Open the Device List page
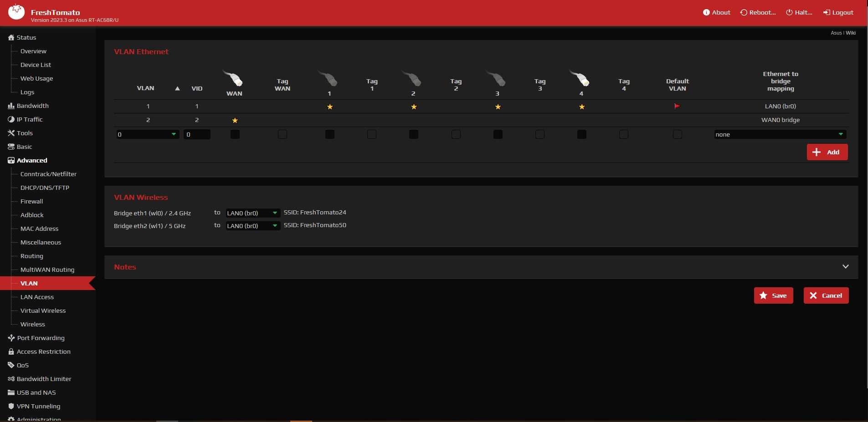 click(x=36, y=65)
